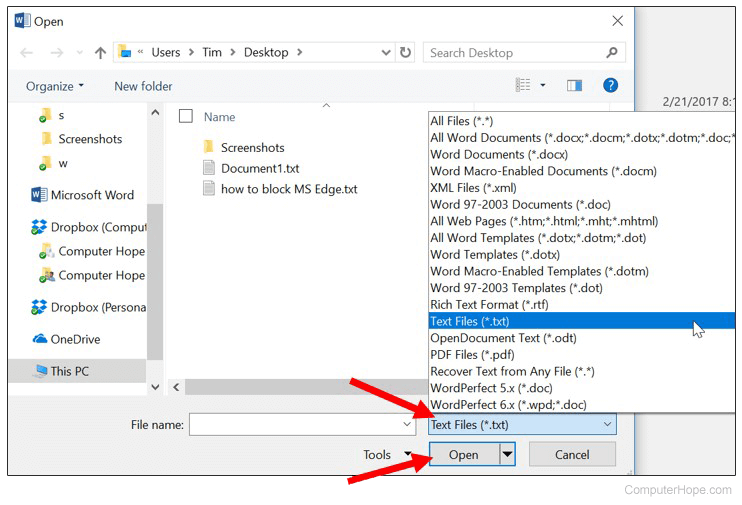
Task: Click the change view icon
Action: click(523, 85)
